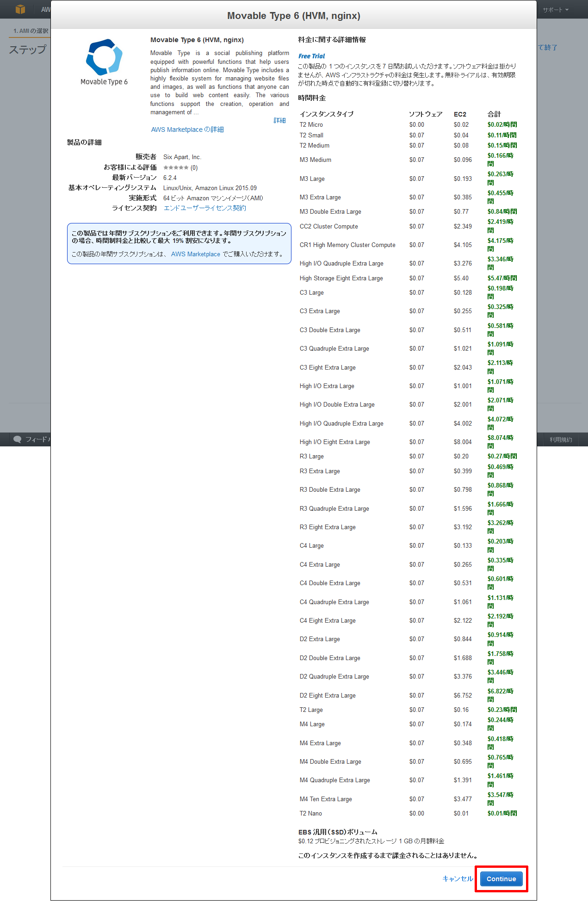Click CR1 High Memory Cluster Compute
The image size is (588, 921).
pyautogui.click(x=347, y=245)
